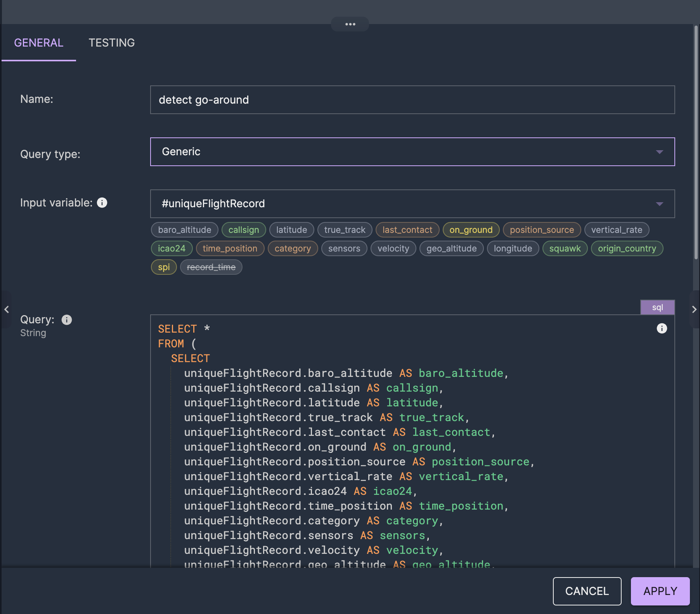Click the APPLY button
Image resolution: width=700 pixels, height=614 pixels.
point(660,591)
